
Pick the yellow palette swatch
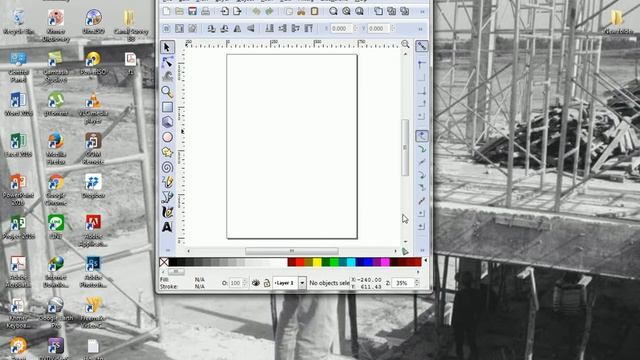pyautogui.click(x=317, y=262)
